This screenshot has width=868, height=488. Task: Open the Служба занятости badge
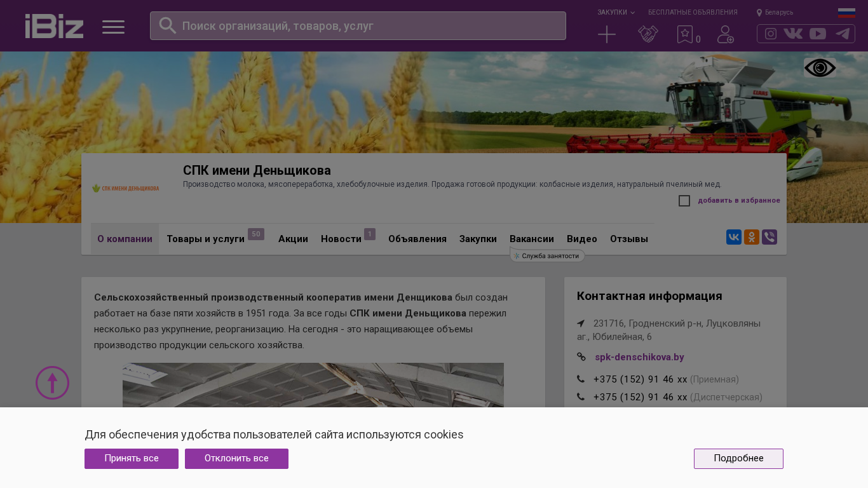(x=547, y=255)
